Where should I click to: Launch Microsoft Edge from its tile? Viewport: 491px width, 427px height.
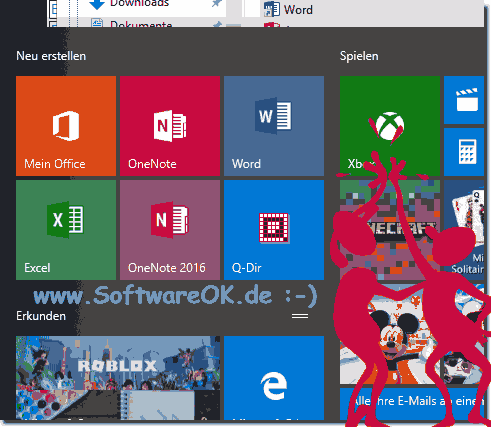pyautogui.click(x=274, y=378)
